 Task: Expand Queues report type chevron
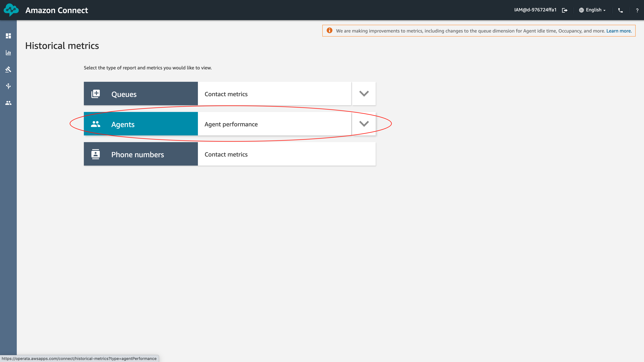click(x=364, y=94)
